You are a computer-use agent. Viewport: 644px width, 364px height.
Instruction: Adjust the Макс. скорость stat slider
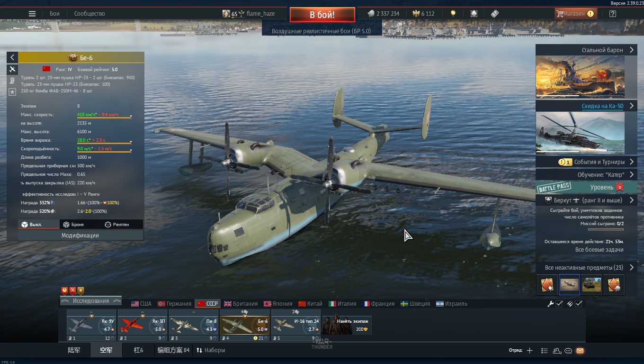pyautogui.click(x=104, y=118)
